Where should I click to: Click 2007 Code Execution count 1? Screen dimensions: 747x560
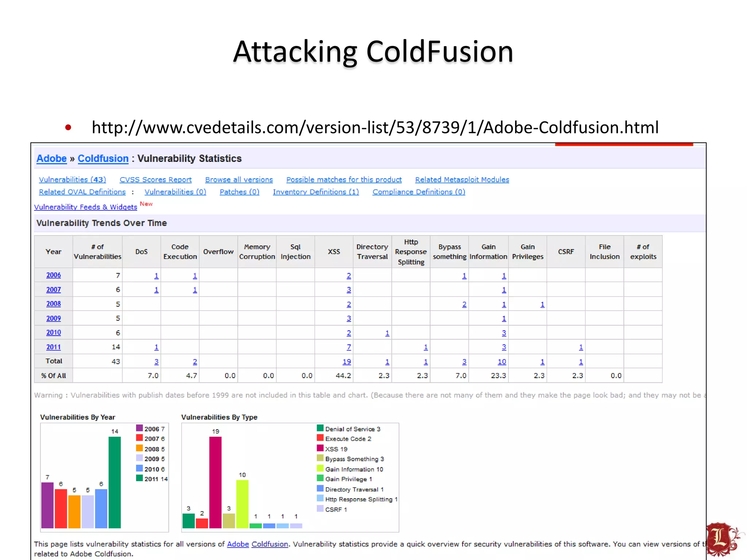click(x=195, y=290)
